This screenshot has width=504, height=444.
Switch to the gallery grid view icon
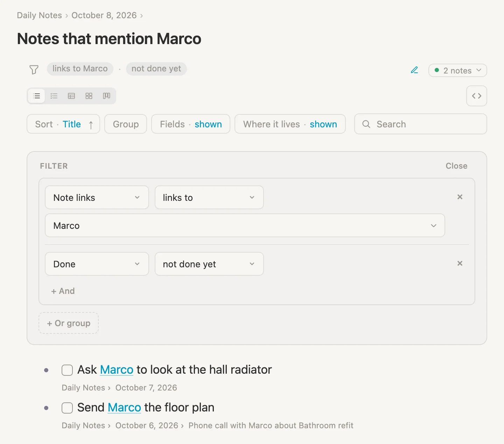89,96
